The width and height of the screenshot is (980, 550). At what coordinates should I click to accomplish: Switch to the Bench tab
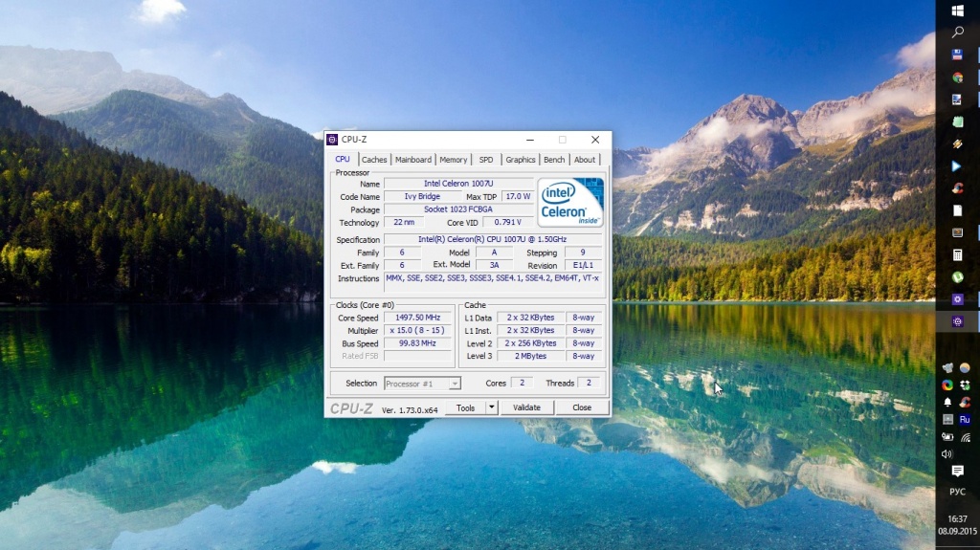(x=554, y=160)
